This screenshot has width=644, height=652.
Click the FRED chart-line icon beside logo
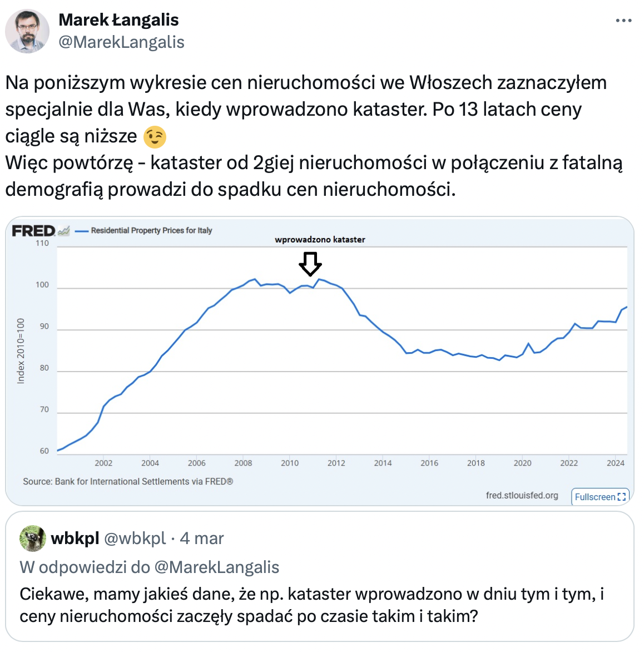pyautogui.click(x=63, y=231)
